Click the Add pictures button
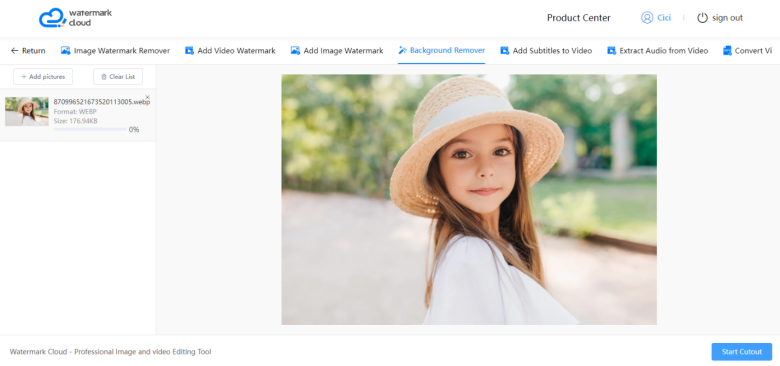Image resolution: width=780 pixels, height=366 pixels. [x=43, y=77]
